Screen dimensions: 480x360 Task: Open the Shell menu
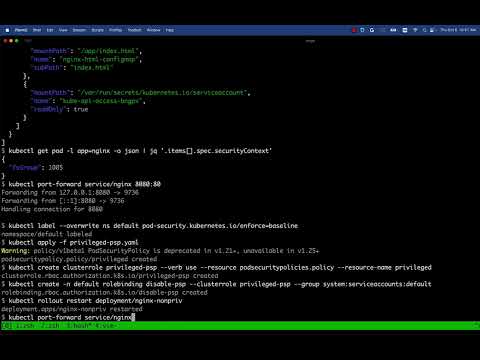coord(37,30)
